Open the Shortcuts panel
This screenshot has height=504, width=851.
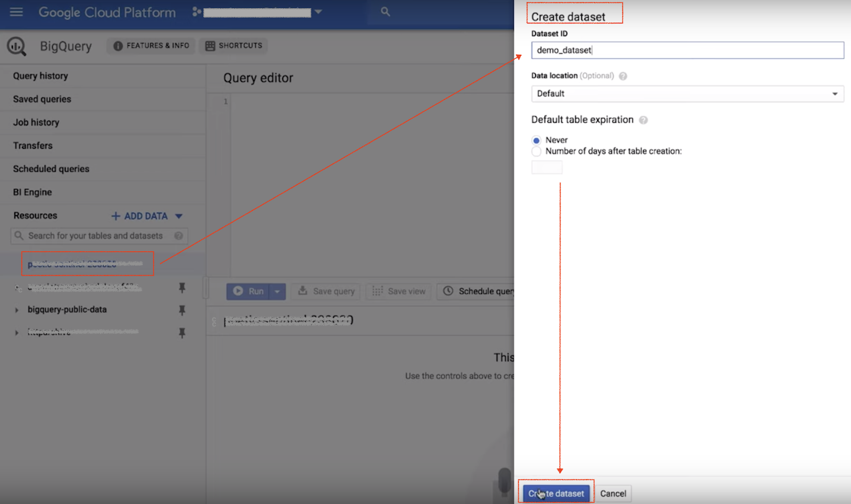click(233, 46)
